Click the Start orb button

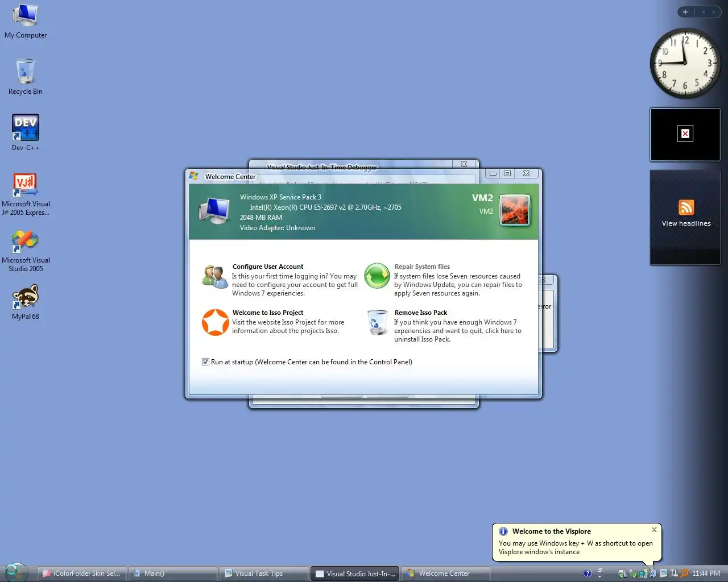15,572
